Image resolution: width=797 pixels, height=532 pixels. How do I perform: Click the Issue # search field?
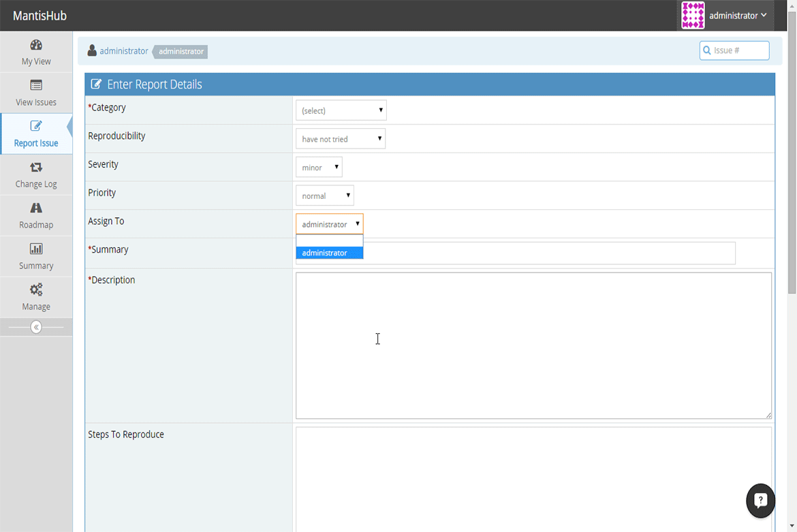[x=734, y=50]
